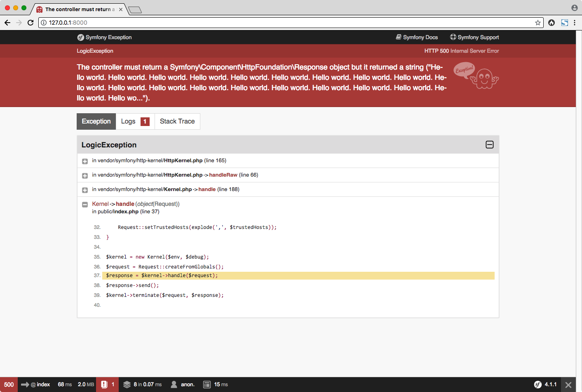
Task: Click code line 38 $response->send()
Action: point(132,285)
